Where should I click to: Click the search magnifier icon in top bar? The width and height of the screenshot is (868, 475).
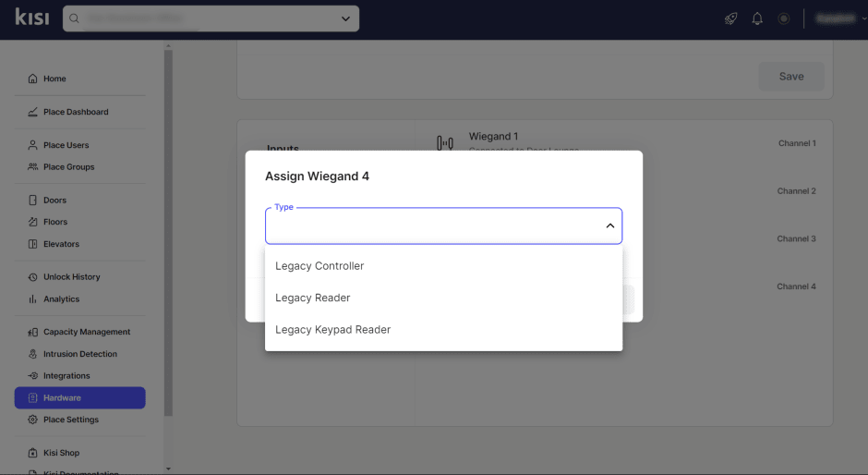(74, 18)
